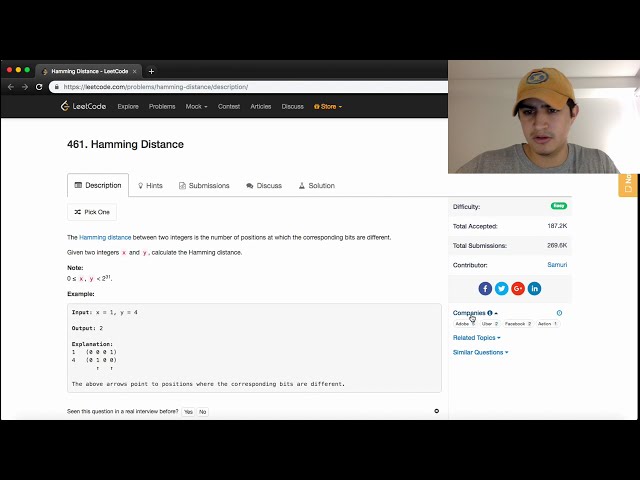Collapse the Companies section
The width and height of the screenshot is (640, 480).
coord(475,313)
